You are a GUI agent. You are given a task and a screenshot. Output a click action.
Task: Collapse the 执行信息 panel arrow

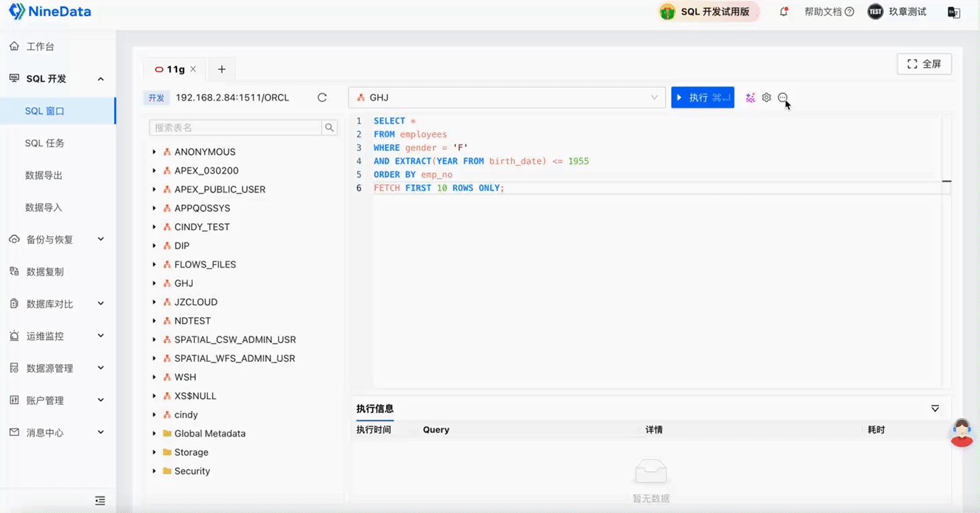tap(935, 408)
